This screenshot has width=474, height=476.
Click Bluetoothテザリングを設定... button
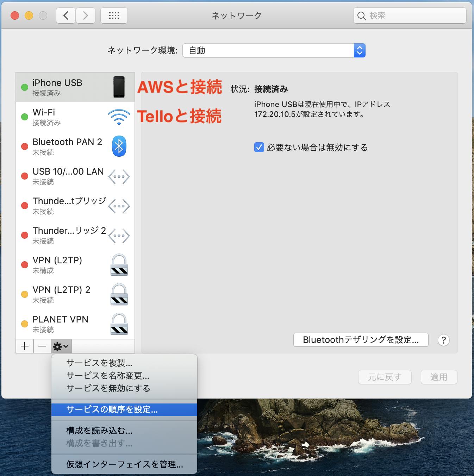pyautogui.click(x=361, y=340)
